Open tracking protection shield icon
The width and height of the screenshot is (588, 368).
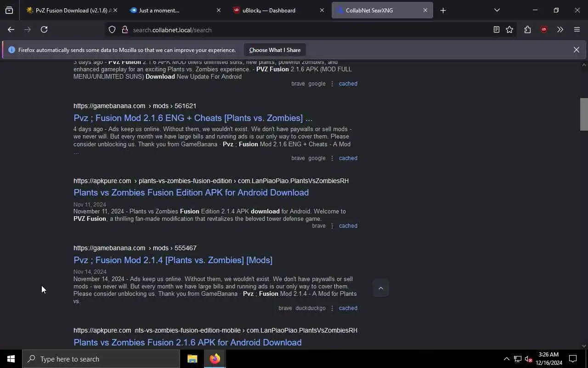click(112, 30)
